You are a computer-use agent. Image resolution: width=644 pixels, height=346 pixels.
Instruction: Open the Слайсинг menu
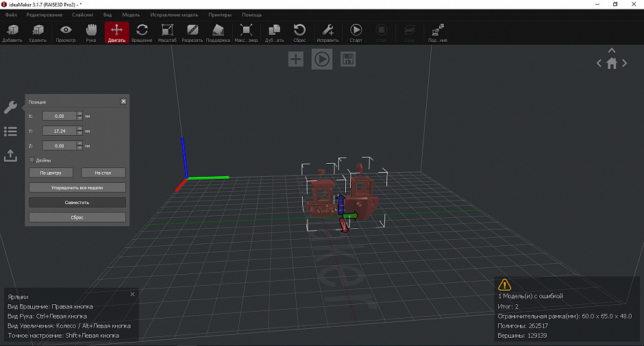(x=82, y=15)
